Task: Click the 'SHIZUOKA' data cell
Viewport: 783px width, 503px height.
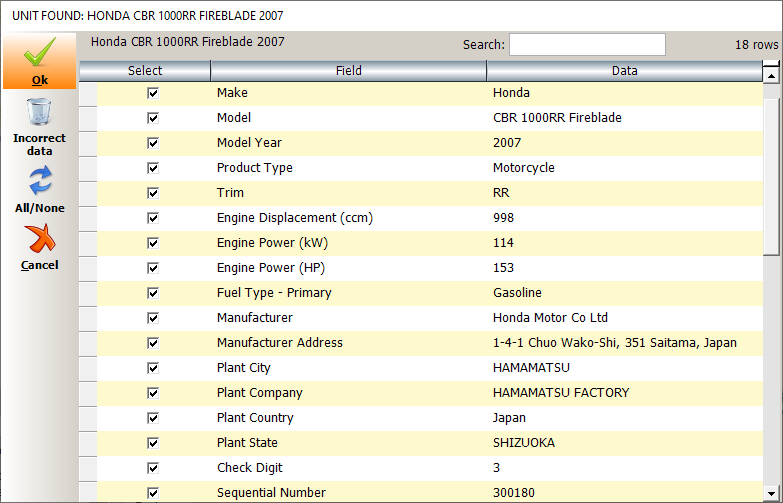Action: (x=625, y=443)
